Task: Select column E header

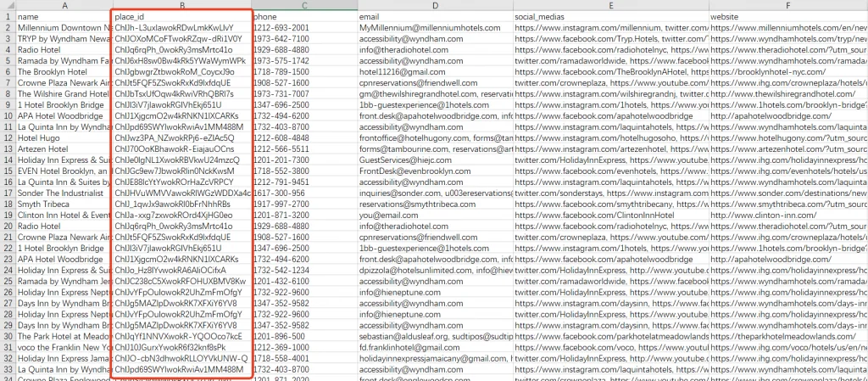Action: (610, 5)
